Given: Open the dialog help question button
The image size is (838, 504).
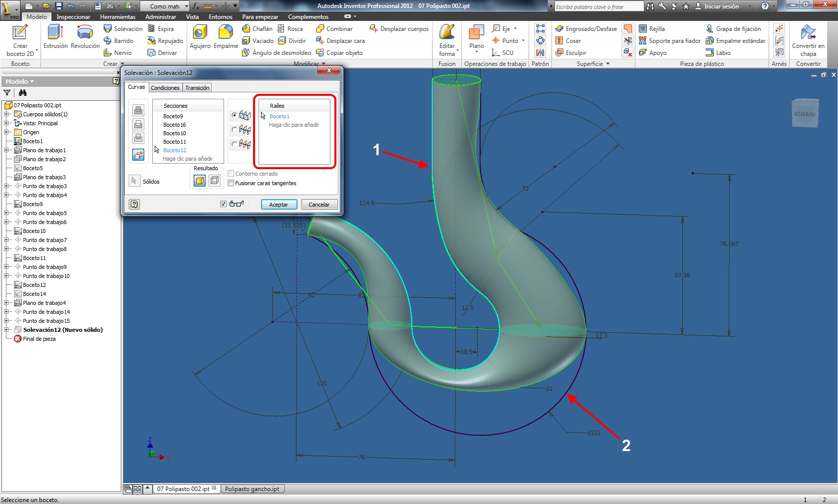Looking at the screenshot, I should click(x=134, y=204).
